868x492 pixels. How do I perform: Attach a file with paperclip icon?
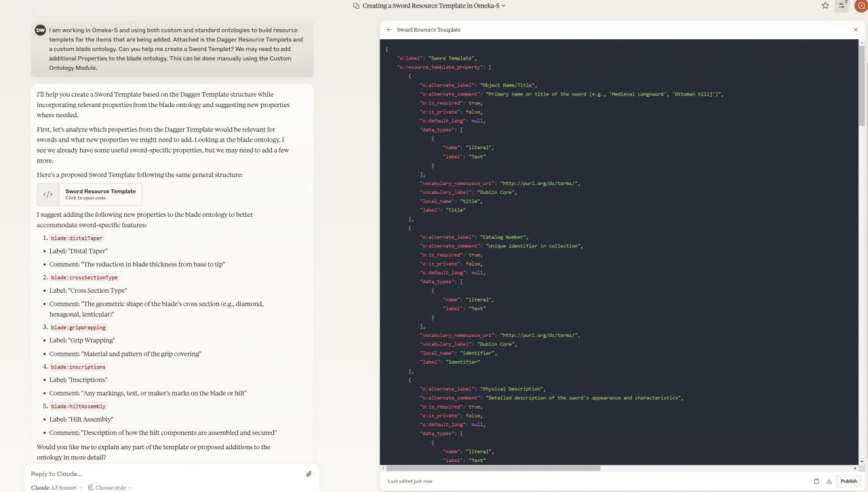[309, 474]
